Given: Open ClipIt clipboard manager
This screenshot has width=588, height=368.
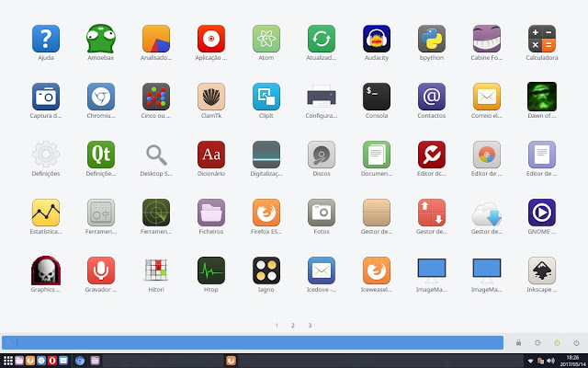Looking at the screenshot, I should pos(266,97).
